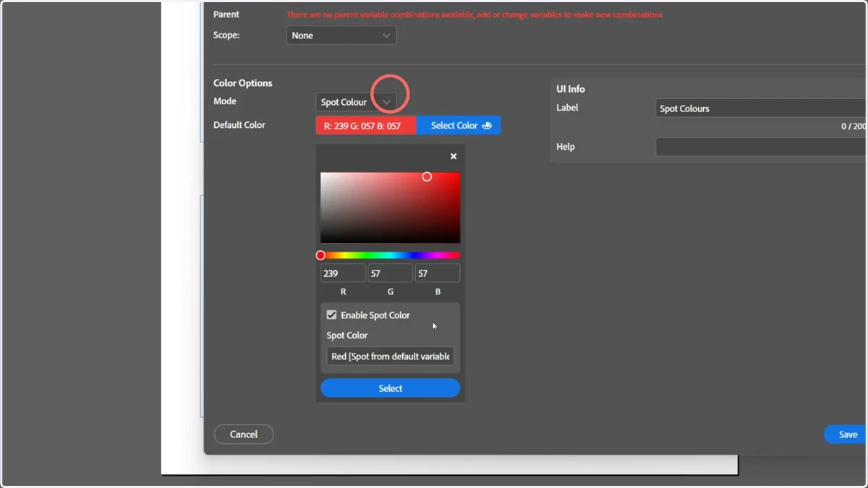Screen dimensions: 868x488
Task: Click the Label field containing Spot Colours
Action: (x=761, y=108)
